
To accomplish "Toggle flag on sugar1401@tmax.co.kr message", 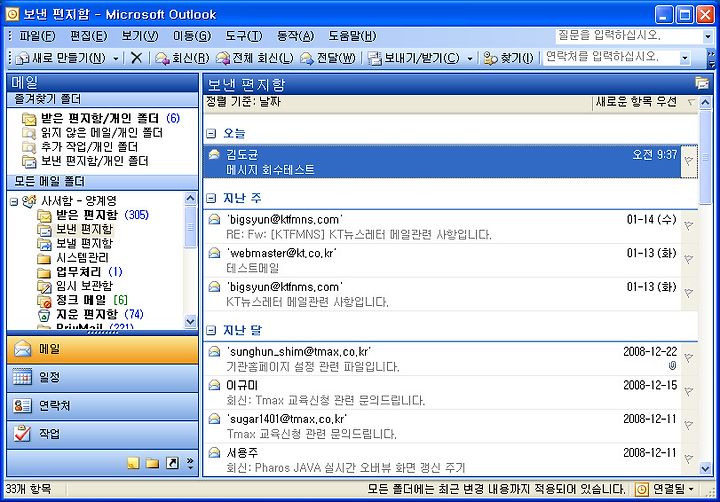I will (x=689, y=425).
